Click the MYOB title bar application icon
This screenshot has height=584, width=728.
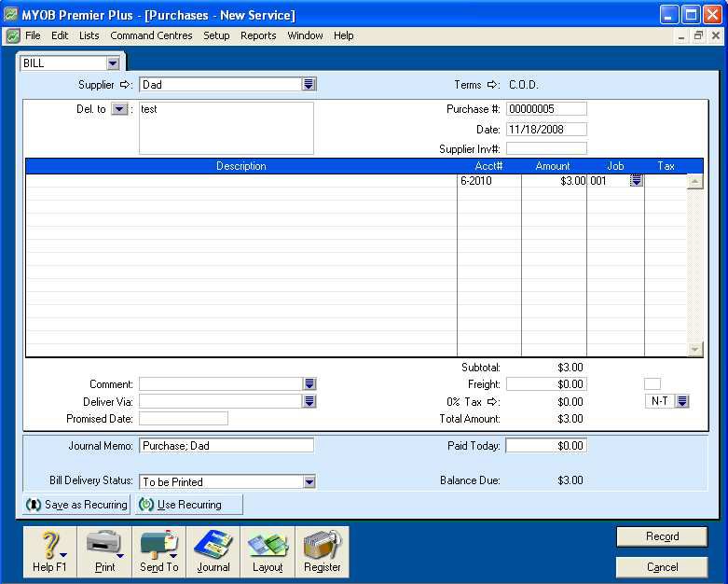(x=10, y=15)
